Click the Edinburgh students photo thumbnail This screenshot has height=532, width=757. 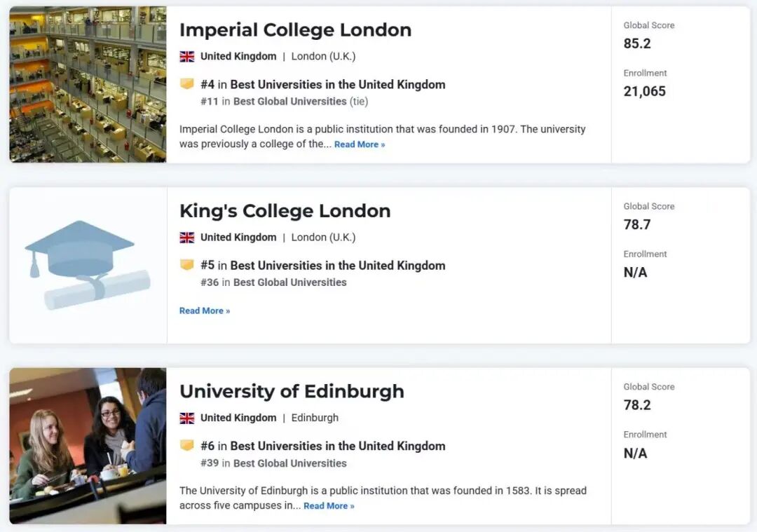(x=88, y=446)
